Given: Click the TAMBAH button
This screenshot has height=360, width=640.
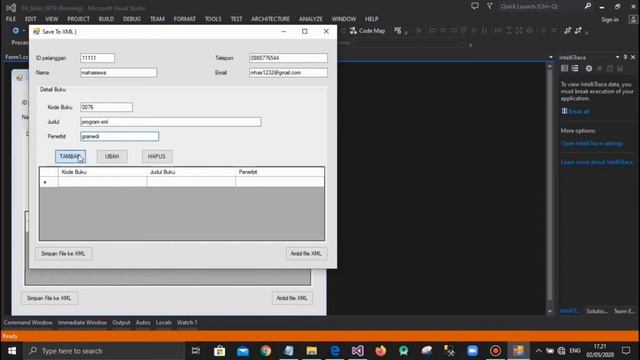Looking at the screenshot, I should [70, 156].
